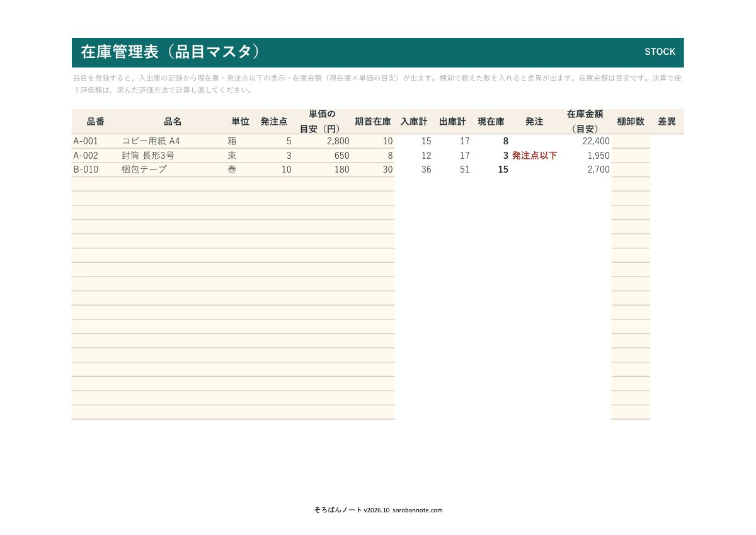Click item name 梱包テープ
756x535 pixels.
[144, 170]
